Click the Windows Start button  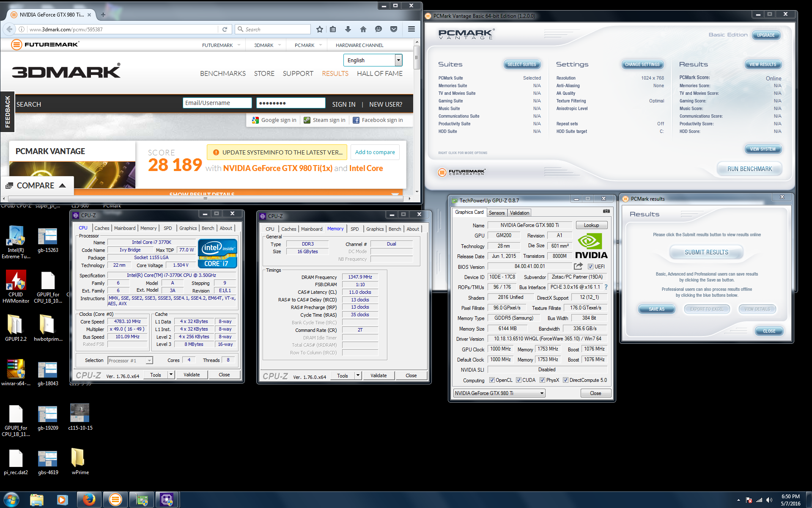[11, 500]
